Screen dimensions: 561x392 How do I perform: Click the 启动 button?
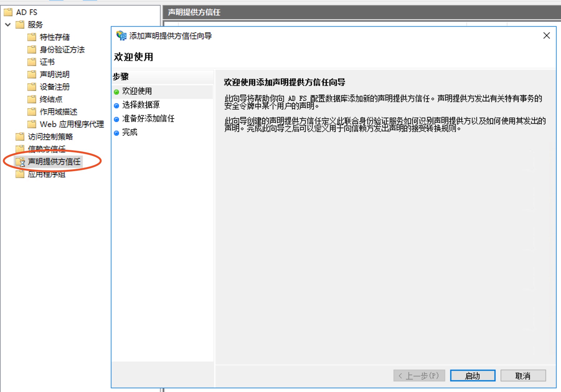(473, 376)
